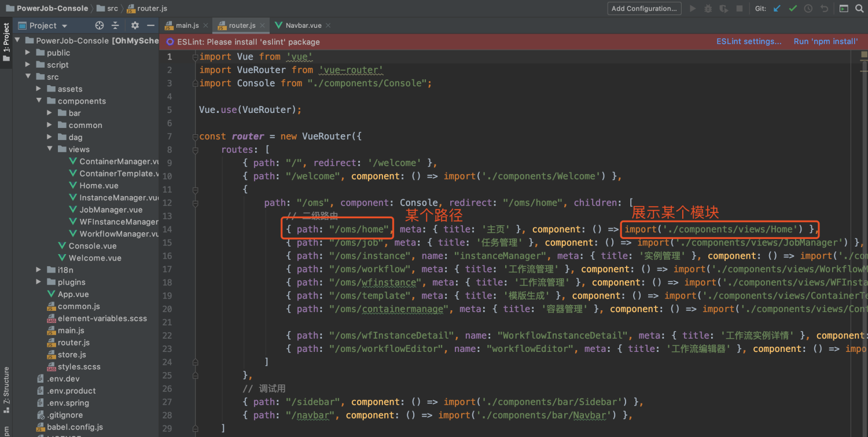This screenshot has height=437, width=868.
Task: Switch to the router.js tab
Action: tap(240, 25)
